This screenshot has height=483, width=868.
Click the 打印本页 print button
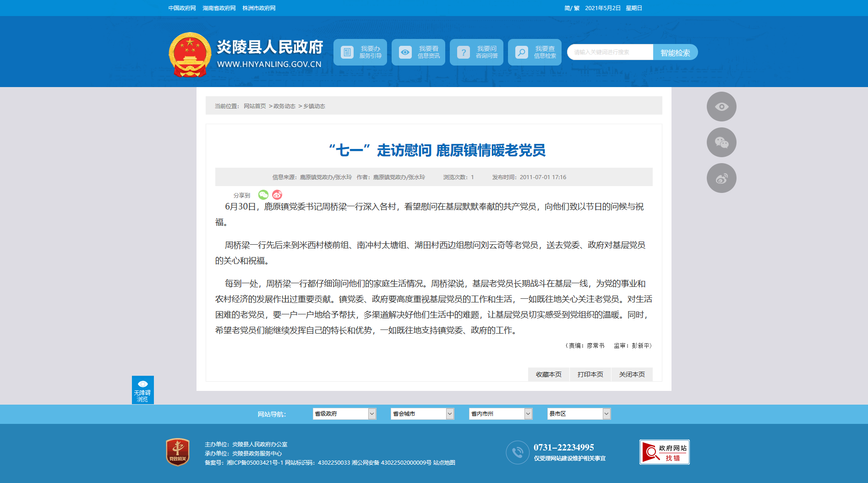590,374
